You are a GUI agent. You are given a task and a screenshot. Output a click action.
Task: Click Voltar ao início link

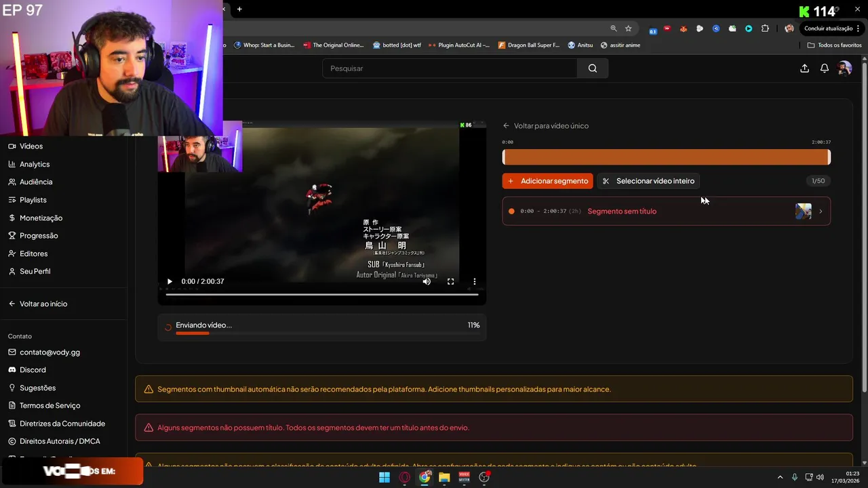point(43,304)
